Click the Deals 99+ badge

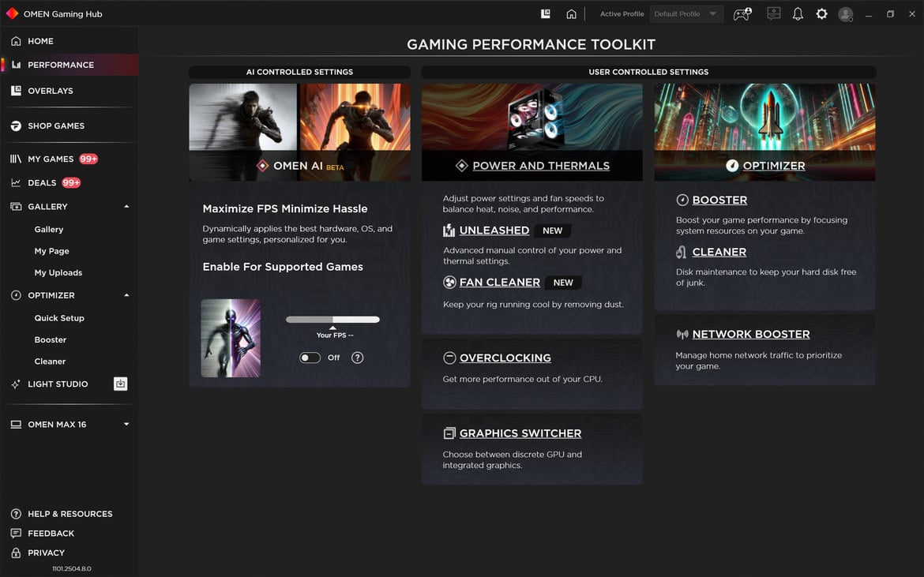[71, 183]
